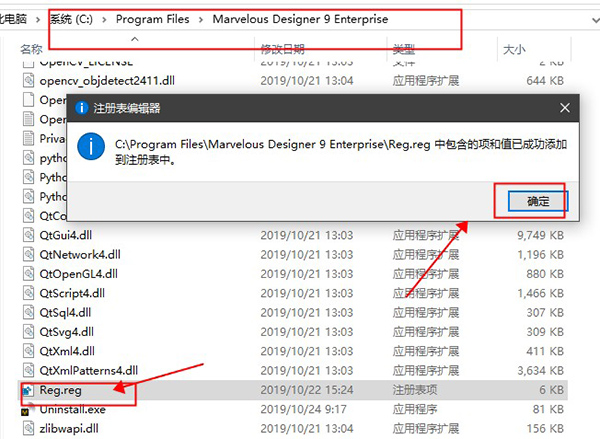The image size is (600, 439).
Task: Expand the chevron after 系统 (C:)
Action: coord(104,20)
